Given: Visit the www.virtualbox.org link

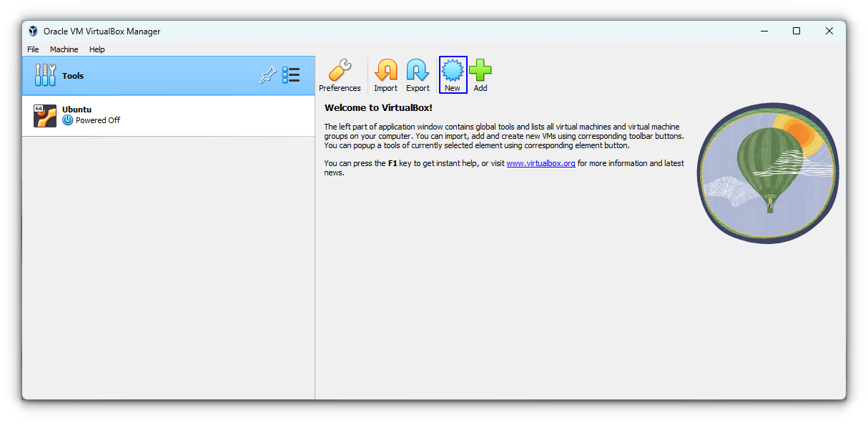Looking at the screenshot, I should click(541, 163).
